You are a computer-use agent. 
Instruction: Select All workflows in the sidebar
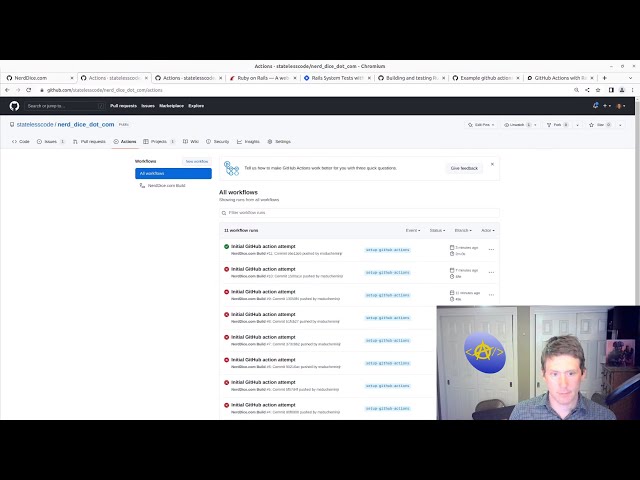click(x=173, y=173)
